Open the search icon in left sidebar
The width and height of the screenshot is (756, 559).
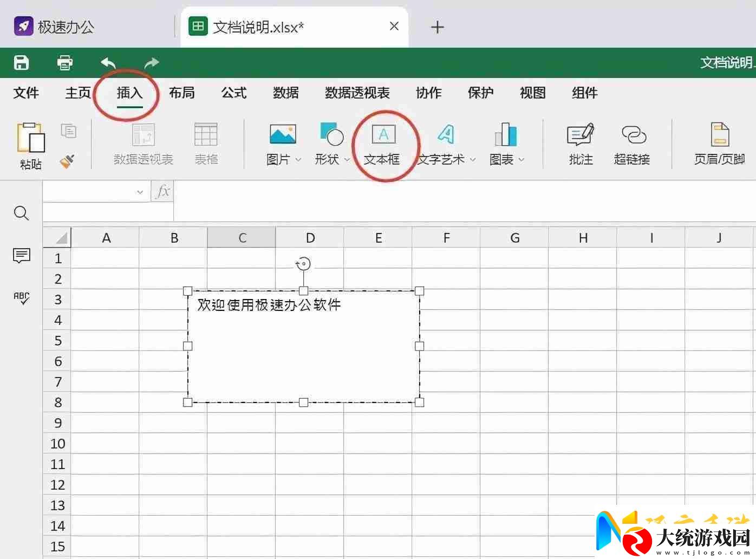point(21,213)
